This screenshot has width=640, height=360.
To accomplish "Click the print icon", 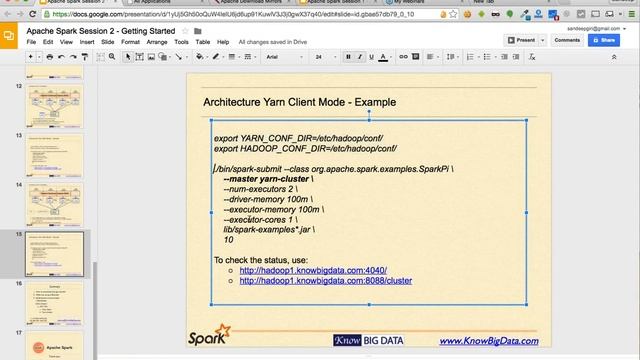I will coord(50,57).
